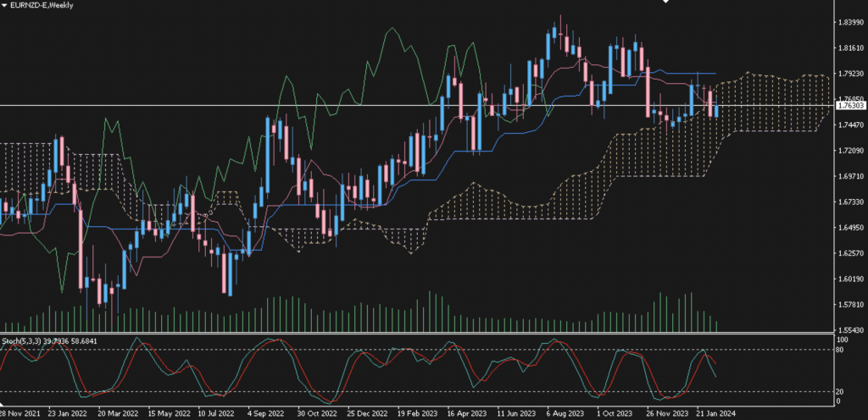Click the 1.57810 price level on the axis

point(850,305)
